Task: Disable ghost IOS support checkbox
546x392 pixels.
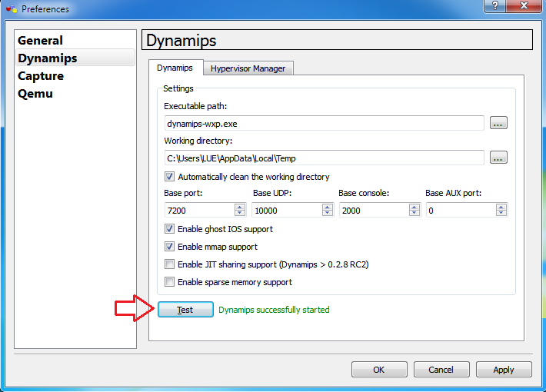Action: (x=170, y=229)
